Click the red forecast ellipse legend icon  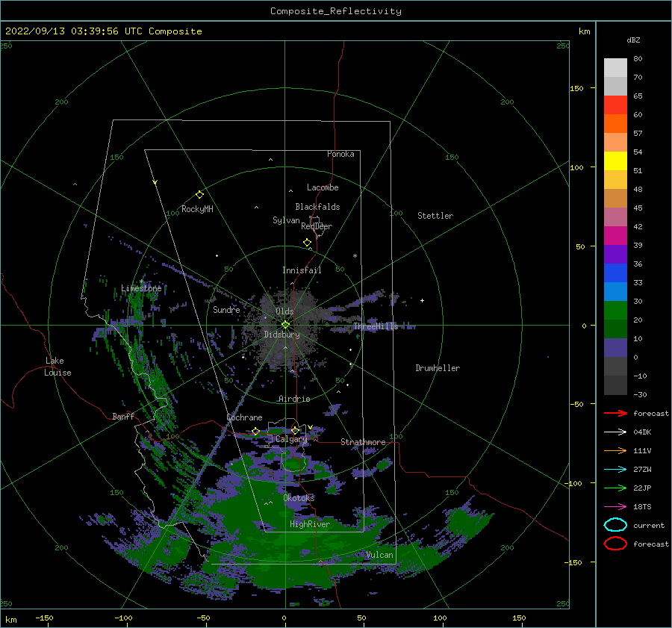tap(615, 544)
